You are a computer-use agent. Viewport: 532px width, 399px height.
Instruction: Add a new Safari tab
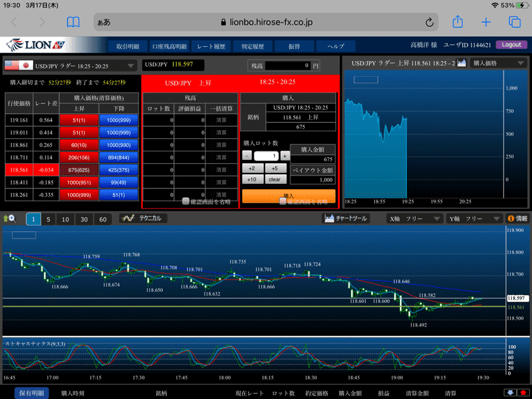pyautogui.click(x=486, y=22)
